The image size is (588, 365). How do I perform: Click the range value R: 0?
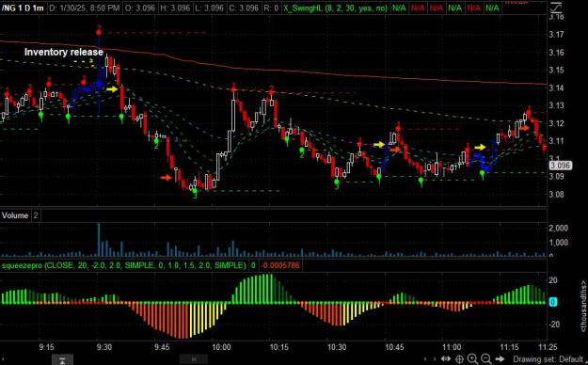(271, 8)
